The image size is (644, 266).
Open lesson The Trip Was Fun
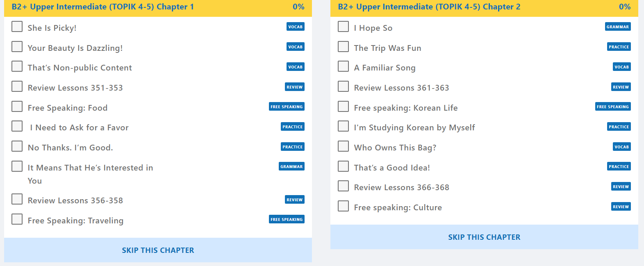click(388, 48)
